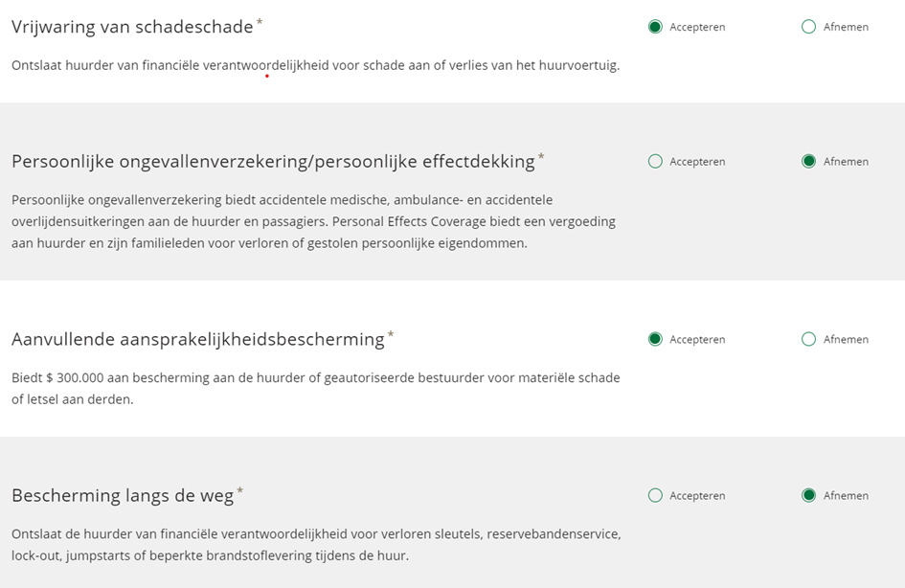Screen dimensions: 905x588
Task: Select Accepteren for Persoonlijke ongevallenverzekering
Action: (x=655, y=162)
